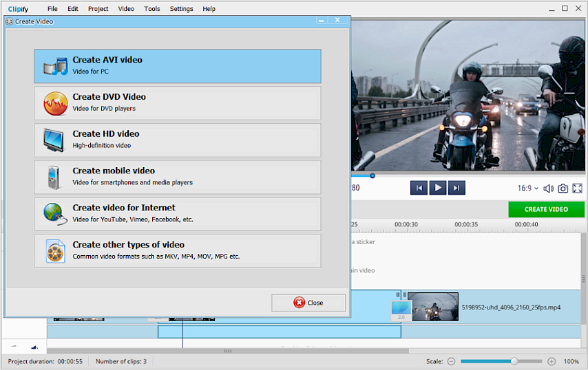Click the AVI film and music icon
The height and width of the screenshot is (370, 588).
56,66
